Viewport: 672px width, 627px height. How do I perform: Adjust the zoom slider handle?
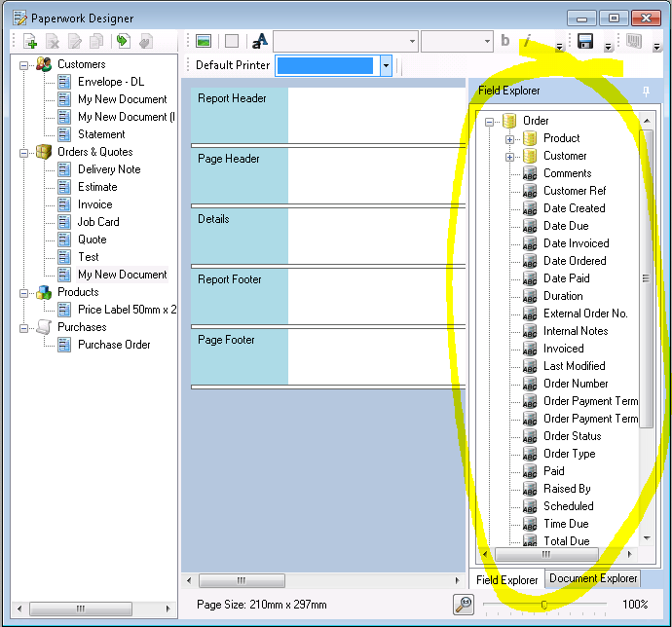543,605
